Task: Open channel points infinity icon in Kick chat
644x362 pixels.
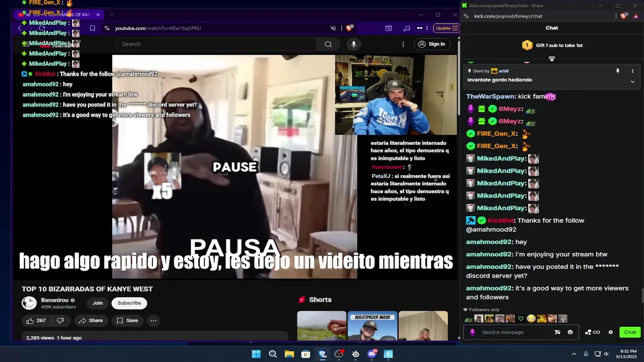Action: pos(593,332)
